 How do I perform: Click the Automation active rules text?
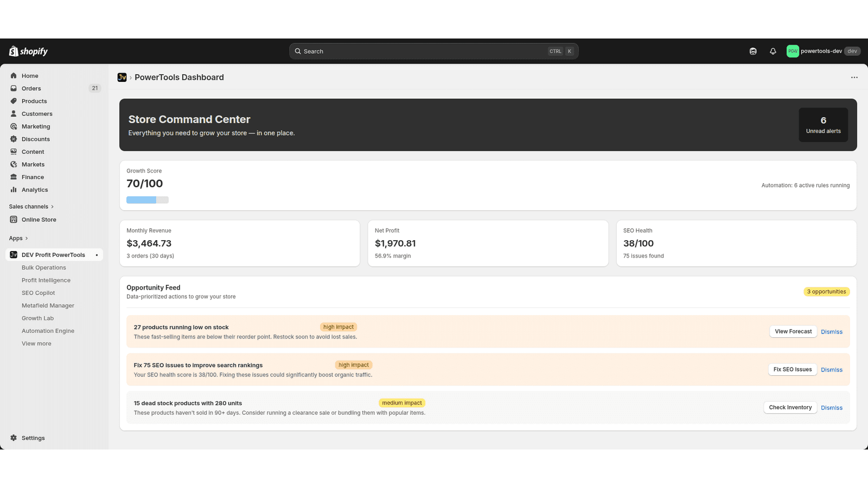coord(806,185)
